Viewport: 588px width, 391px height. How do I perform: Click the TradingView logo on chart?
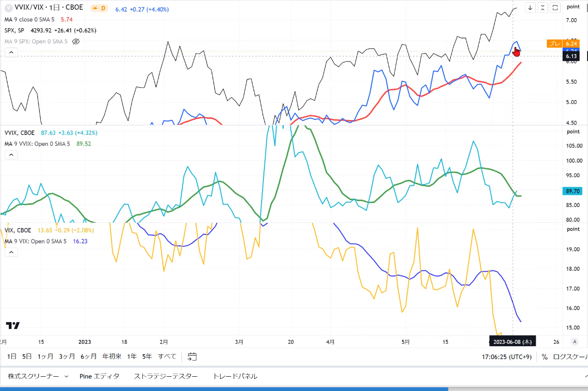tap(13, 325)
